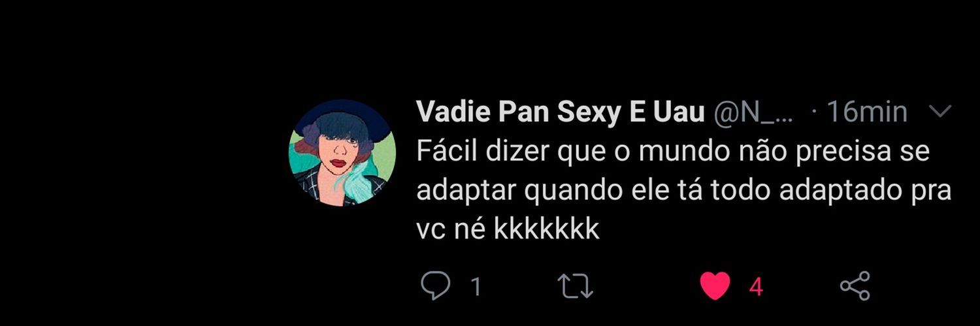Click the kkkkkkk laughter text
The height and width of the screenshot is (326, 980).
click(546, 229)
